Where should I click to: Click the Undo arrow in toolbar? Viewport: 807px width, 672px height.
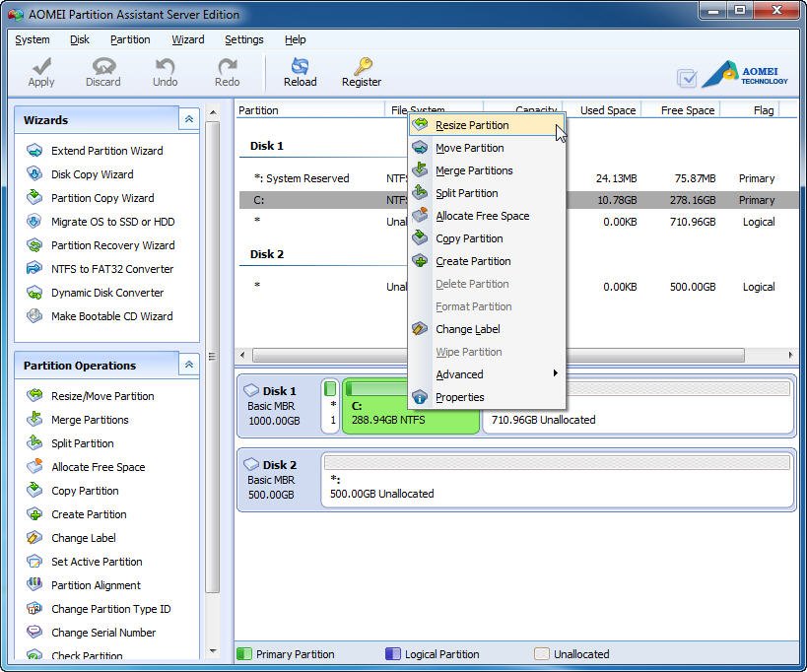(x=165, y=67)
